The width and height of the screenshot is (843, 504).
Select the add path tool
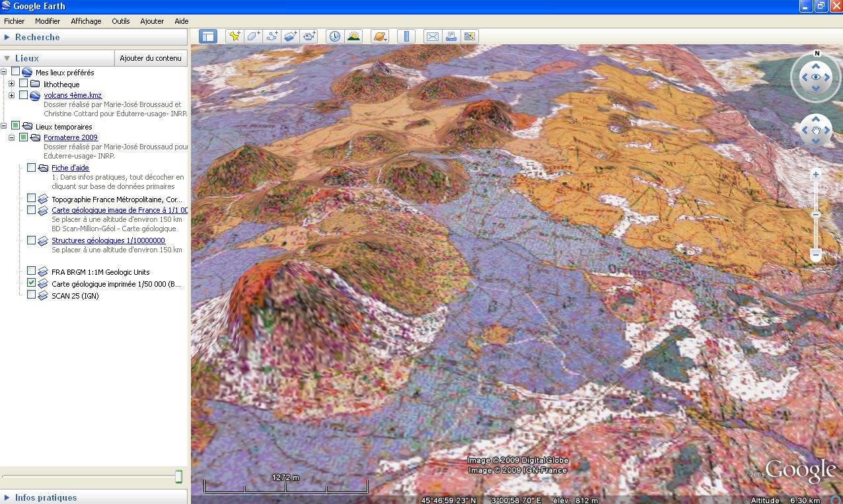click(x=272, y=37)
